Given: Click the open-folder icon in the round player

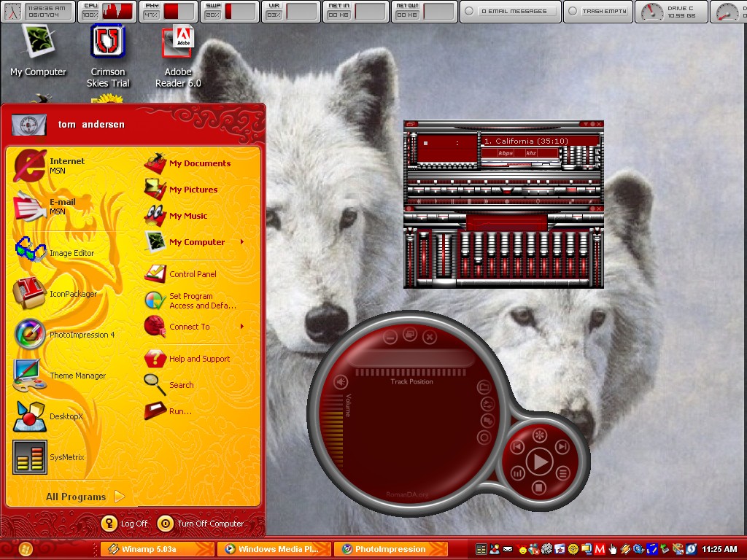Looking at the screenshot, I should [x=484, y=386].
